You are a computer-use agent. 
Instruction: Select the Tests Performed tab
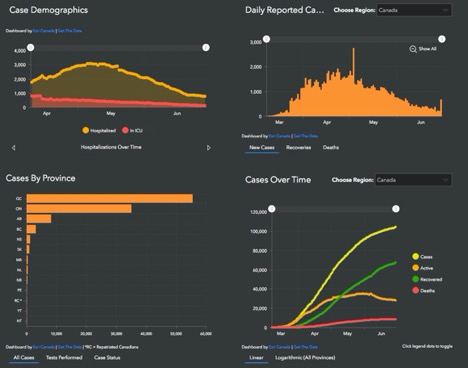coord(64,358)
